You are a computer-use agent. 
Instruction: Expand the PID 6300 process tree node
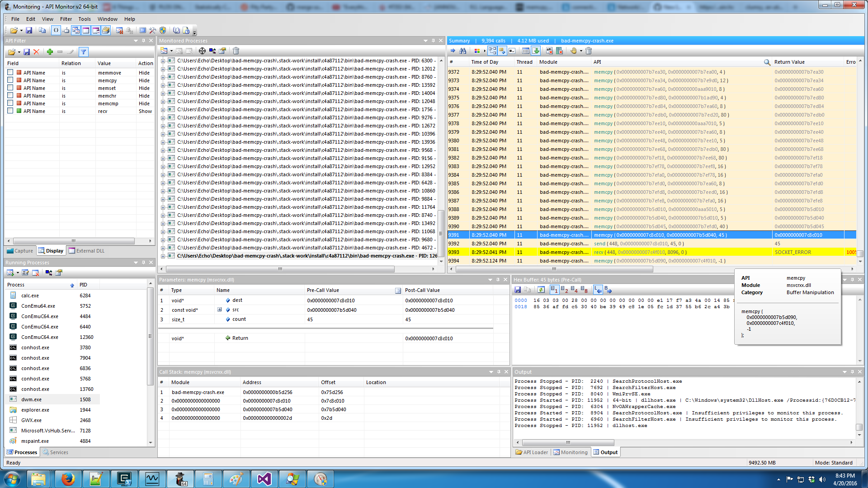pyautogui.click(x=163, y=61)
